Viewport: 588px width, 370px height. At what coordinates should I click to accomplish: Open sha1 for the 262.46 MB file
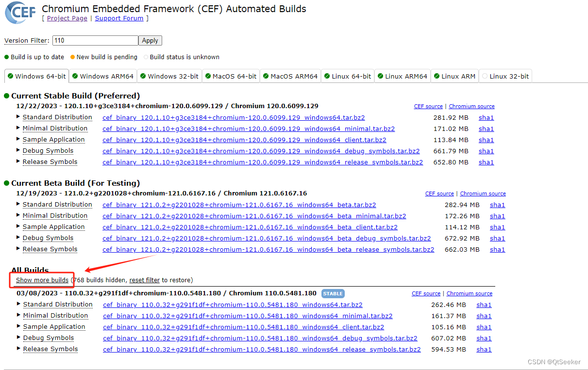coord(484,305)
